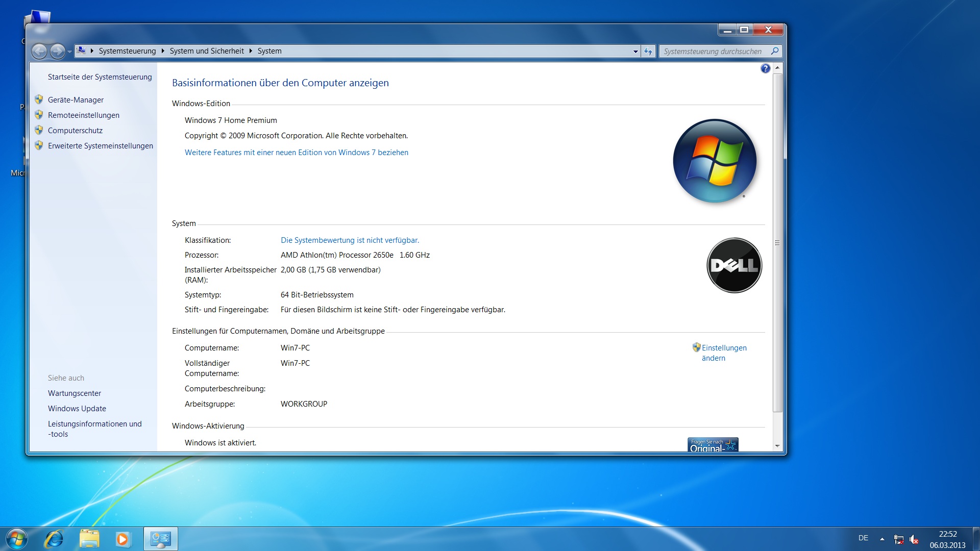Image resolution: width=980 pixels, height=551 pixels.
Task: Click the DE language indicator in the tray
Action: pyautogui.click(x=863, y=538)
